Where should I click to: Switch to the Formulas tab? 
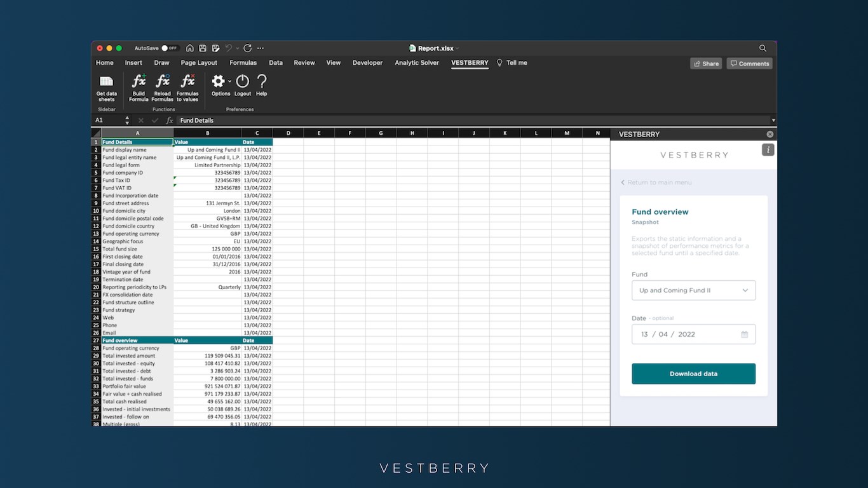click(x=243, y=63)
